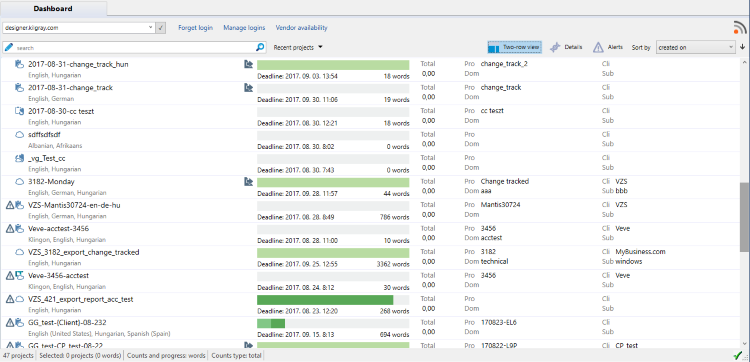This screenshot has height=362, width=750.
Task: Click the scrollbar down arrow
Action: (744, 343)
